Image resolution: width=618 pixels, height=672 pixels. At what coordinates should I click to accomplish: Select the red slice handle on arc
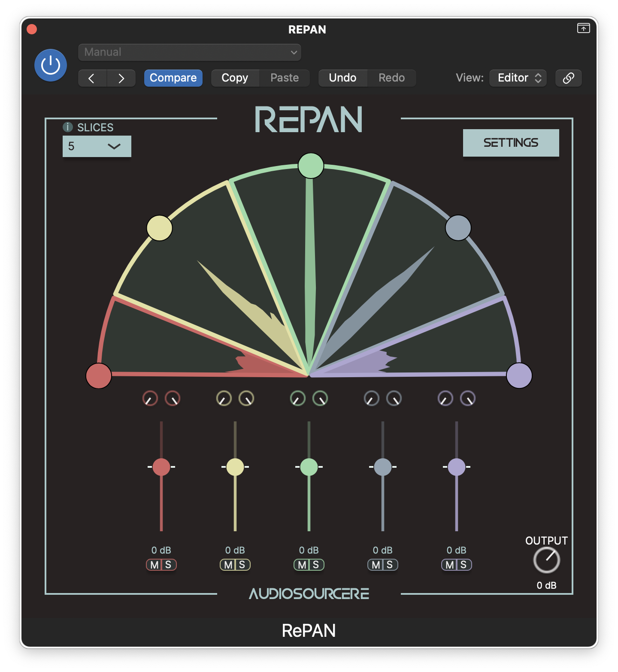(x=99, y=376)
